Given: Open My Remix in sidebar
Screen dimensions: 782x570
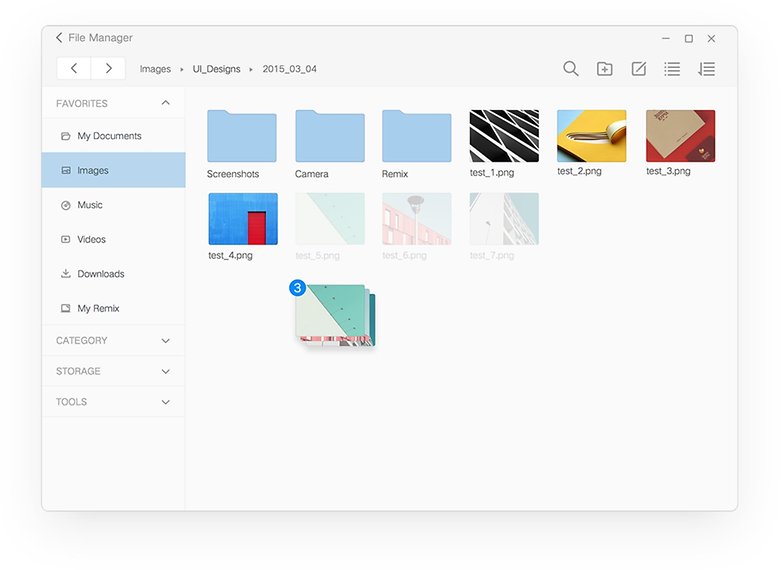Looking at the screenshot, I should pyautogui.click(x=114, y=308).
